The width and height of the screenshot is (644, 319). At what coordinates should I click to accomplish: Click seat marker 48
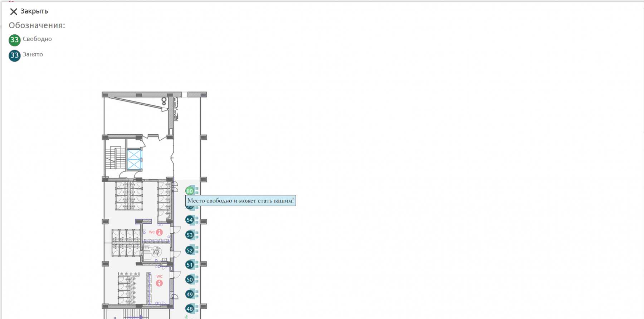[190, 309]
